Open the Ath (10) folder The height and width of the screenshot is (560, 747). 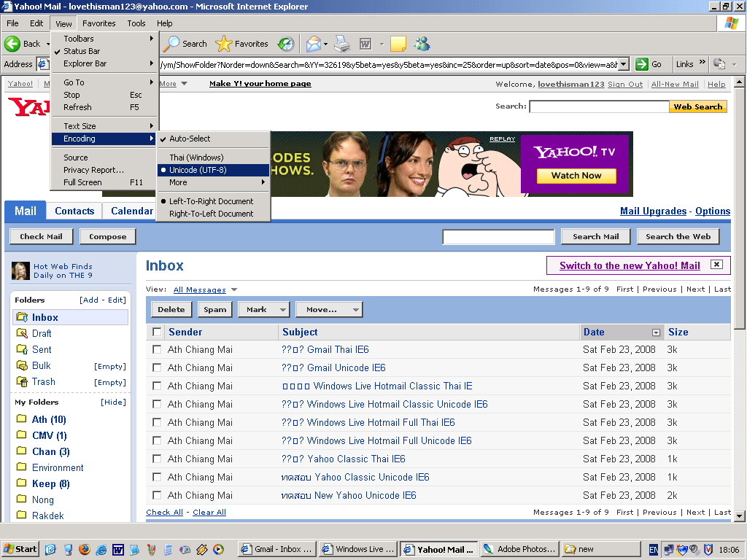pos(49,419)
